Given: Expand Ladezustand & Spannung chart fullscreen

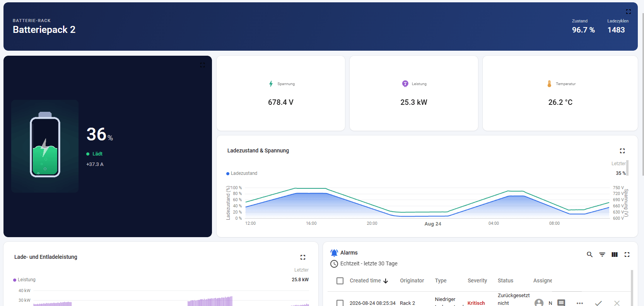Looking at the screenshot, I should 622,151.
